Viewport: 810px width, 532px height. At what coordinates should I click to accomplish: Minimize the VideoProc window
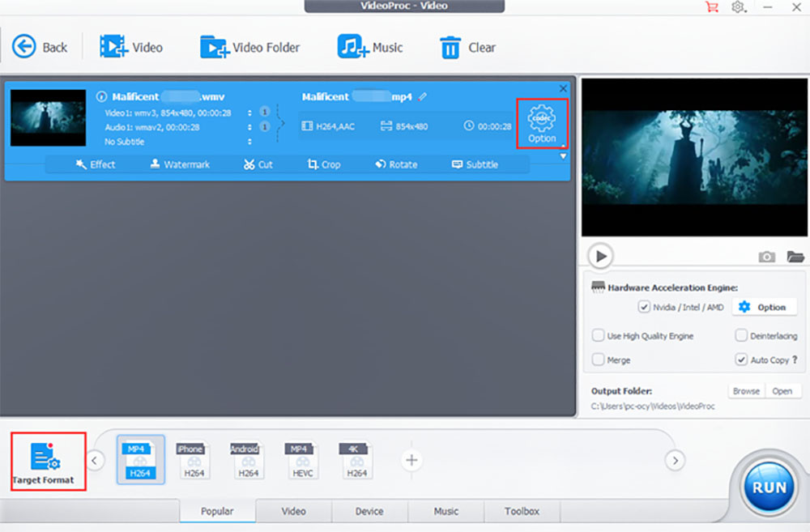(x=768, y=7)
